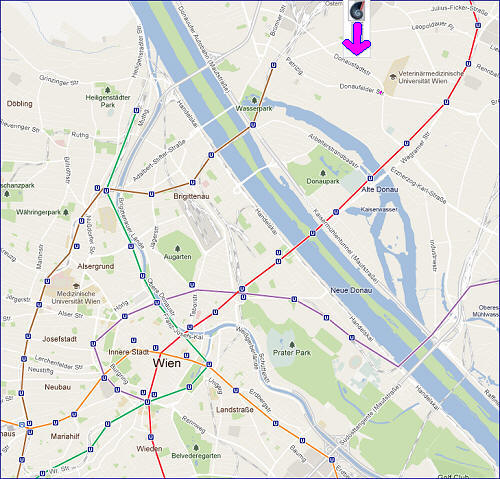
Task: Click the Donaupark tree icon
Action: (x=323, y=173)
